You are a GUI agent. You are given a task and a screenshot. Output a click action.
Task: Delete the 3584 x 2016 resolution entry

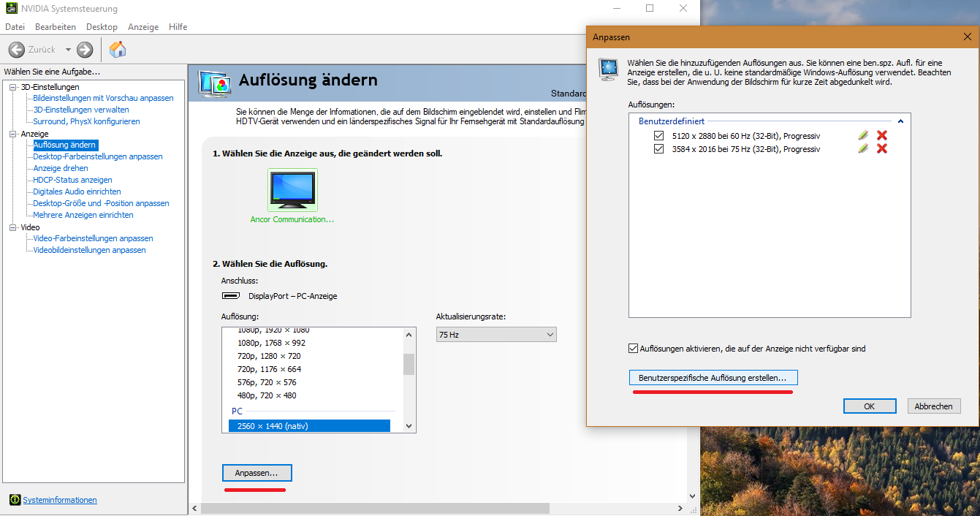882,148
